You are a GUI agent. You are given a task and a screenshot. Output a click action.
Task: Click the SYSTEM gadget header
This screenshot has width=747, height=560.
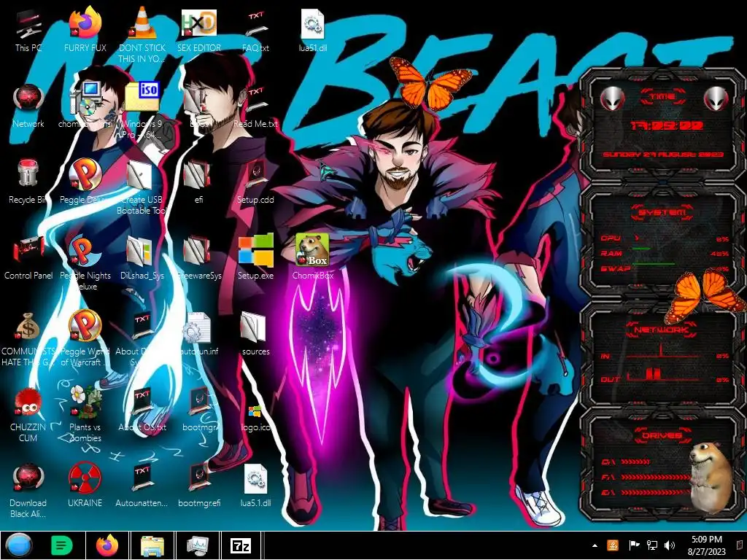[662, 212]
